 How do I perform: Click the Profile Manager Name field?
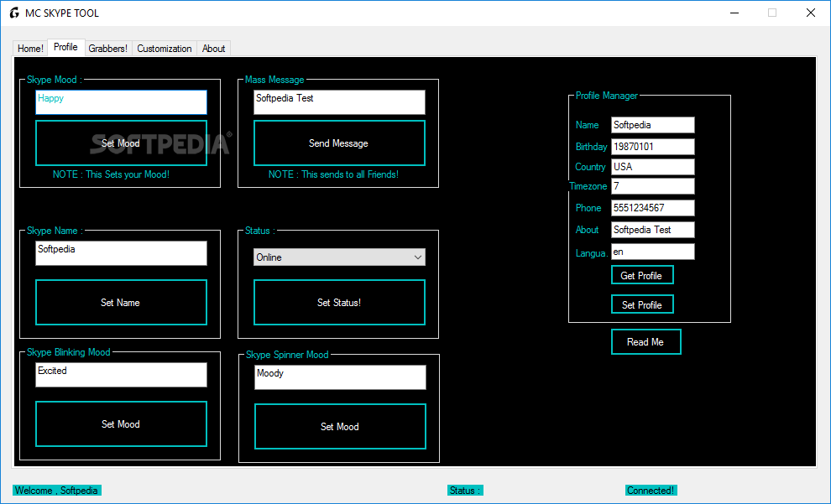[x=652, y=125]
